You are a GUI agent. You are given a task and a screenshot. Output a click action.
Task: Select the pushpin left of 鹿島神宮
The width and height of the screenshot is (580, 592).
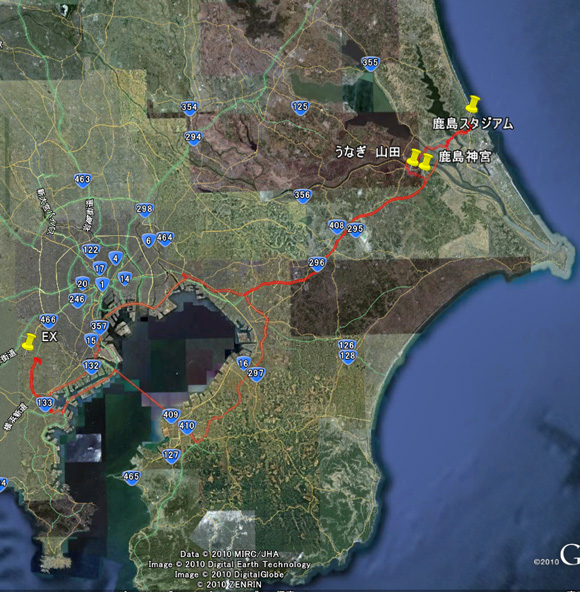426,162
